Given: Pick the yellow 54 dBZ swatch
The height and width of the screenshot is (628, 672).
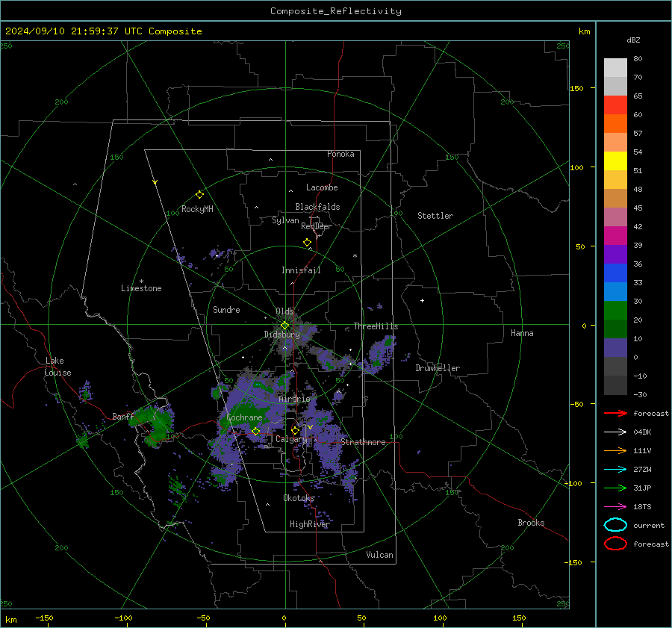Looking at the screenshot, I should click(x=615, y=161).
